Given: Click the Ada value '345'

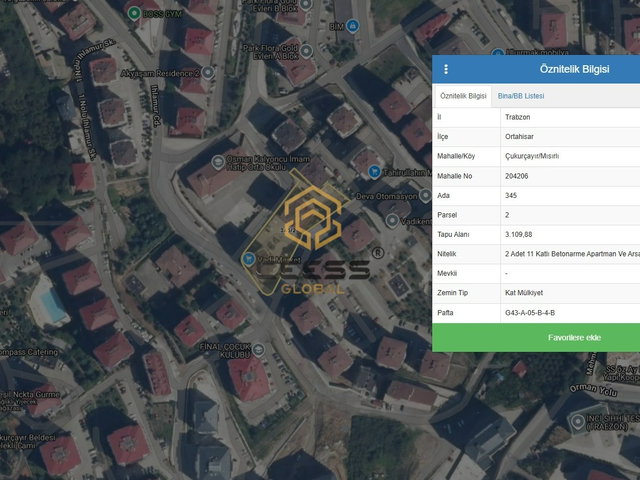Looking at the screenshot, I should (x=511, y=196).
